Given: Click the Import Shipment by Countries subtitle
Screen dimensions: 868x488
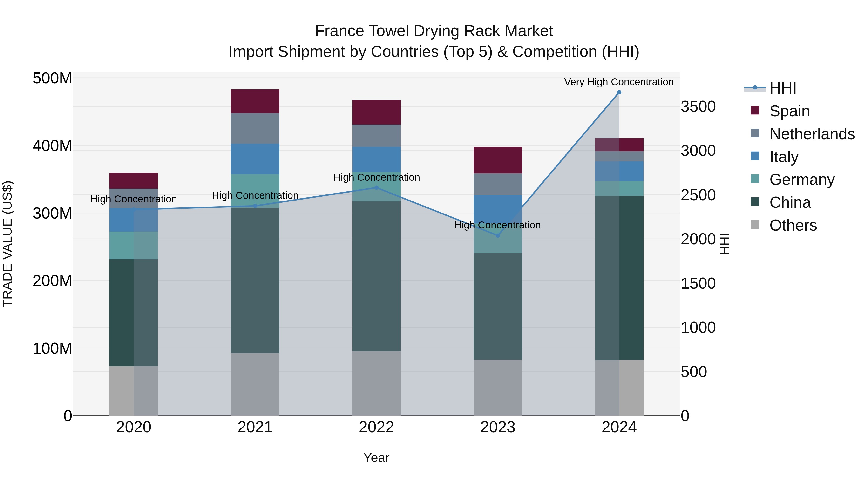Looking at the screenshot, I should [434, 52].
